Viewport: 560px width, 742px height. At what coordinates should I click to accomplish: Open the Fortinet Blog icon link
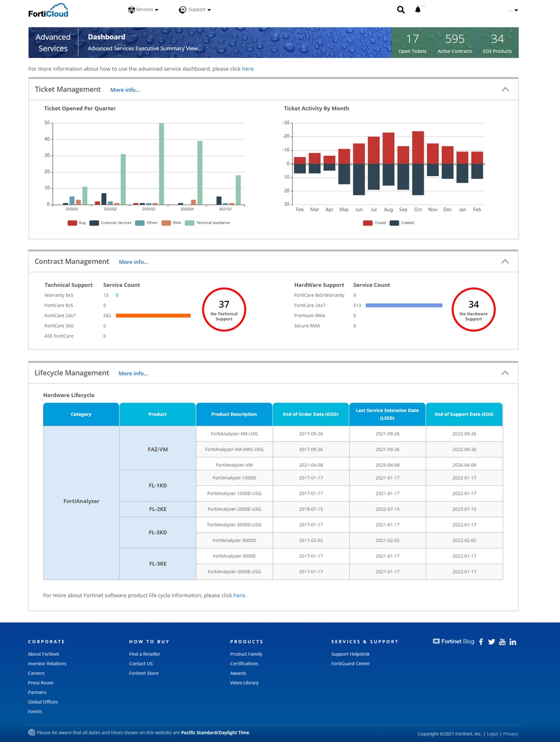pos(454,641)
